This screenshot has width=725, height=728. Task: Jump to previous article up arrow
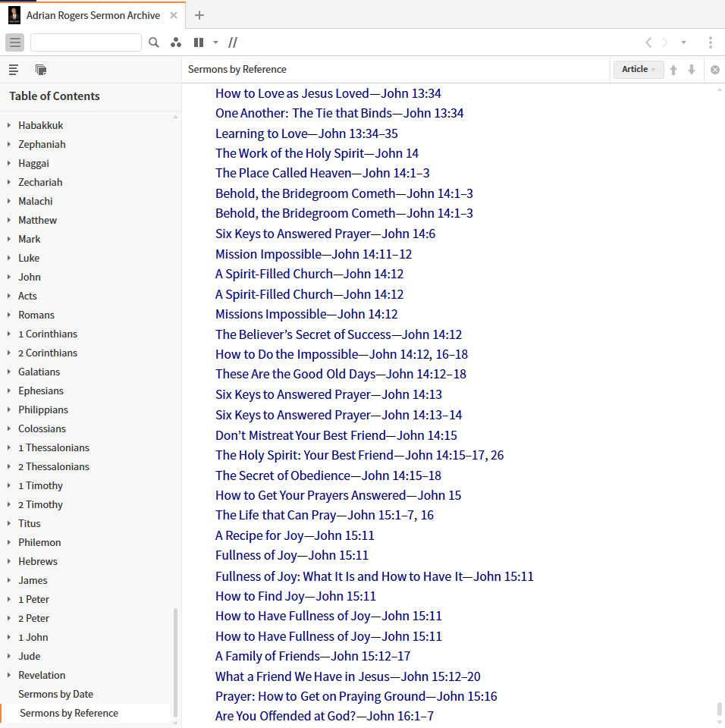673,70
